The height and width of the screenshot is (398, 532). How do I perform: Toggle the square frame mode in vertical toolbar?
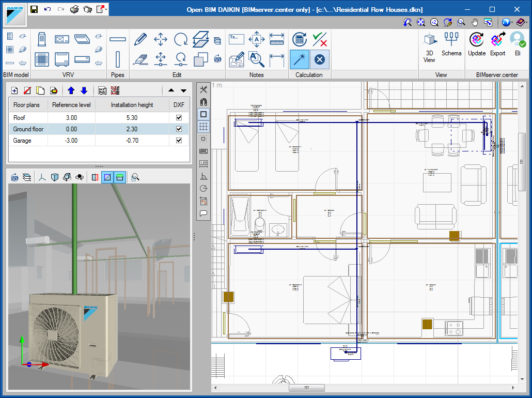(204, 114)
